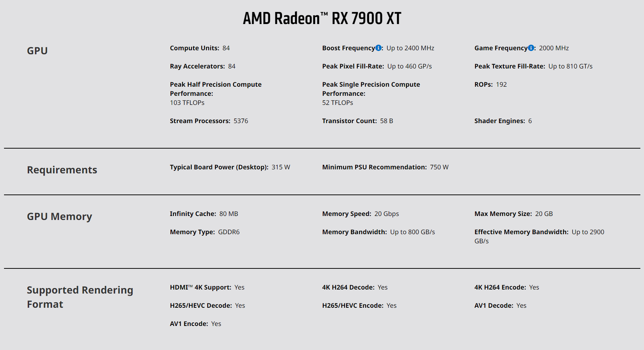Click the Minimum PSU Recommendation label
Viewport: 644px width, 350px height.
pos(374,167)
